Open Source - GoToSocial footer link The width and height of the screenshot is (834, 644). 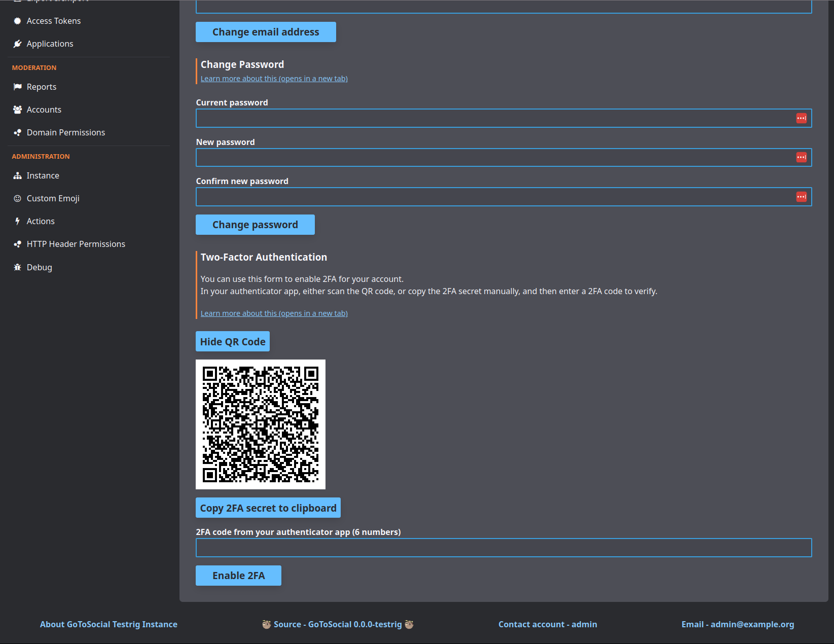click(338, 624)
